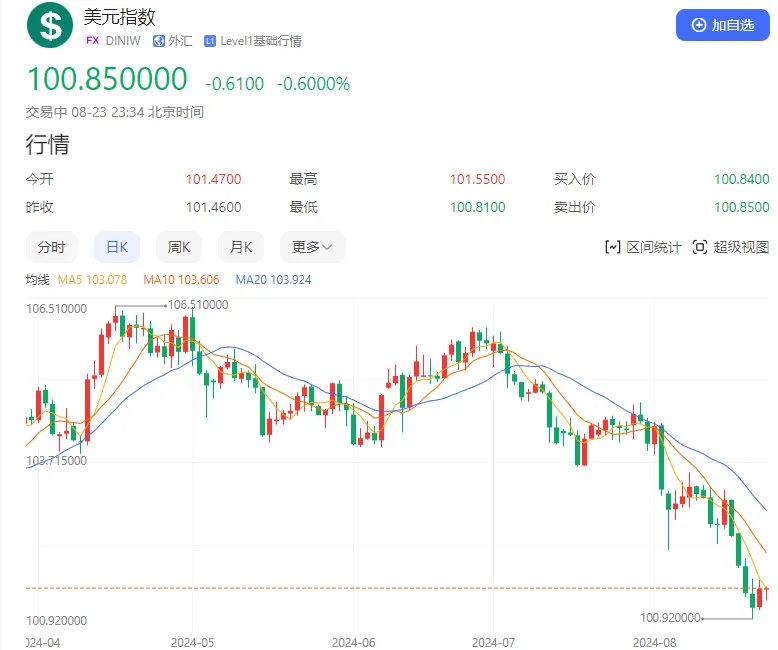The width and height of the screenshot is (778, 650).
Task: Click the change value -0.6100
Action: click(235, 83)
